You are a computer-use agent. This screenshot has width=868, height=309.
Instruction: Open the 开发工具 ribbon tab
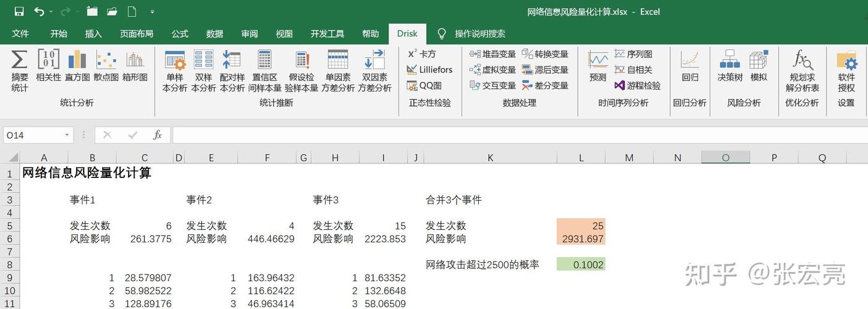pos(327,33)
